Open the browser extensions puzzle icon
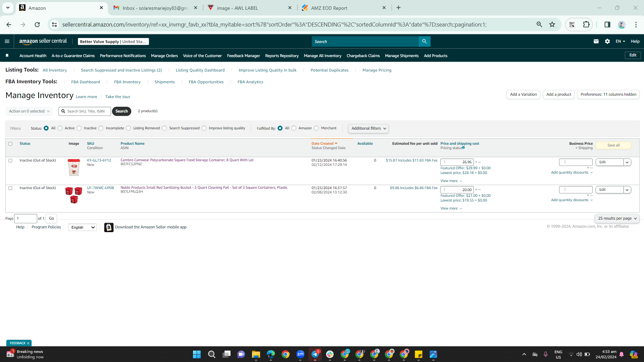 pyautogui.click(x=586, y=25)
